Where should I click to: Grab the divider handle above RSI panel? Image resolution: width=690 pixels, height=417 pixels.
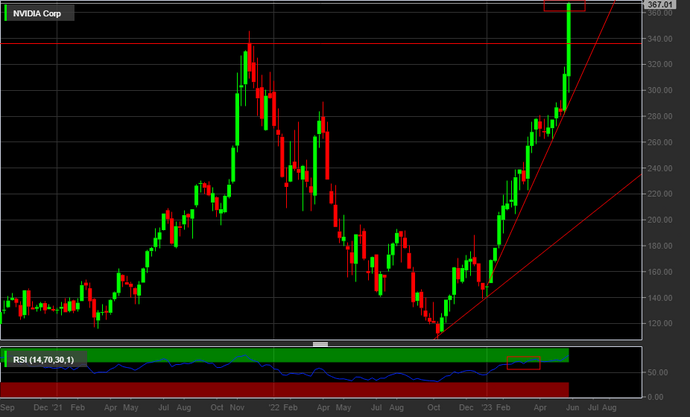tap(321, 344)
